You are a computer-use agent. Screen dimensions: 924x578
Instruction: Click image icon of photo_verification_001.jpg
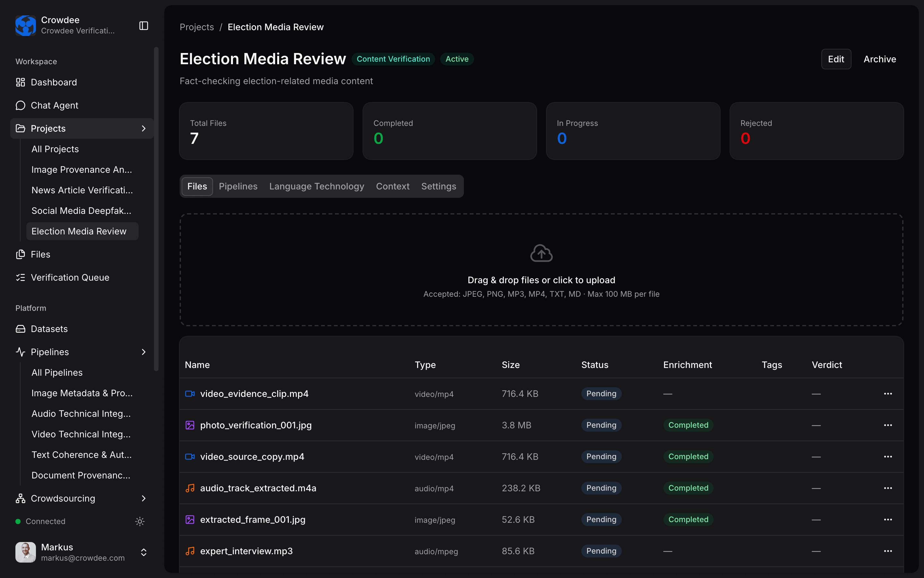click(190, 425)
